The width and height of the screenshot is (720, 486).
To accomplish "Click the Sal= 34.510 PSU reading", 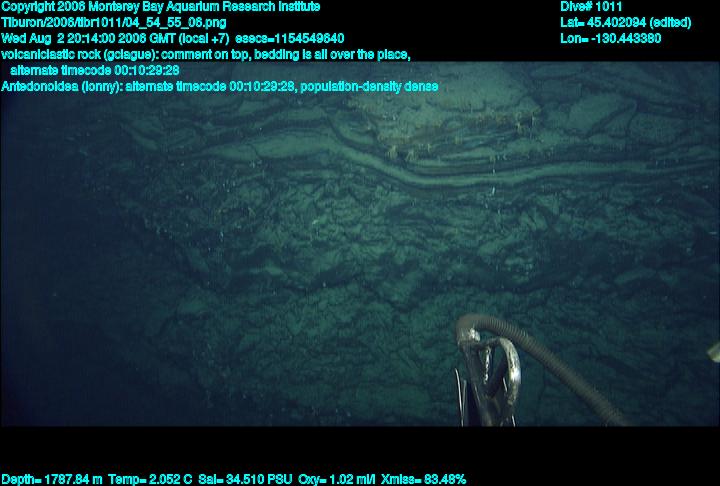I will (245, 480).
